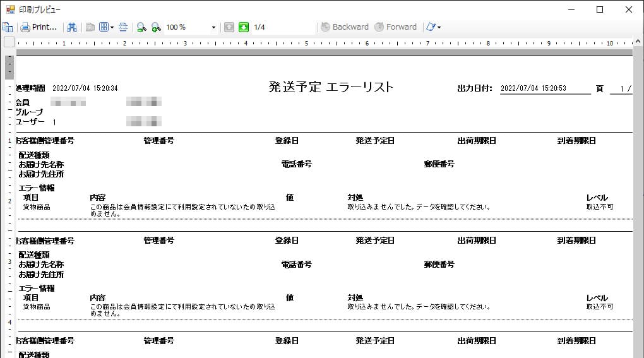Click the Forward navigation button

click(x=396, y=27)
